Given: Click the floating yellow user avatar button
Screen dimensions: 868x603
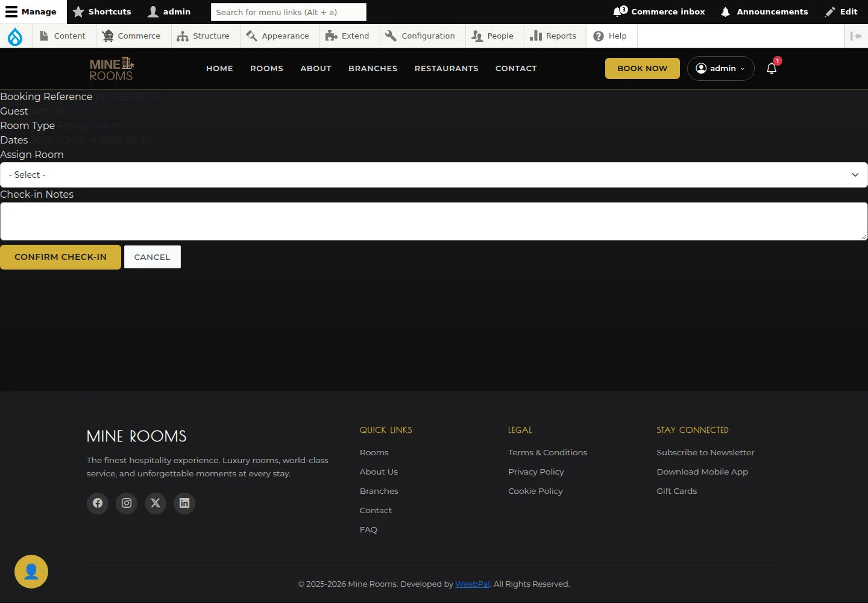Looking at the screenshot, I should point(31,572).
